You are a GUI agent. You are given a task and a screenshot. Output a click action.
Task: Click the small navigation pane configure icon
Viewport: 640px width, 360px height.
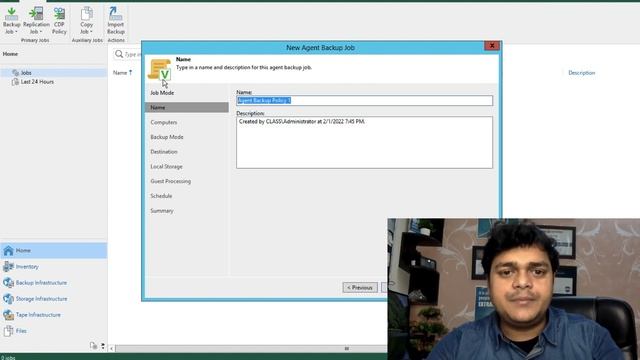click(93, 346)
